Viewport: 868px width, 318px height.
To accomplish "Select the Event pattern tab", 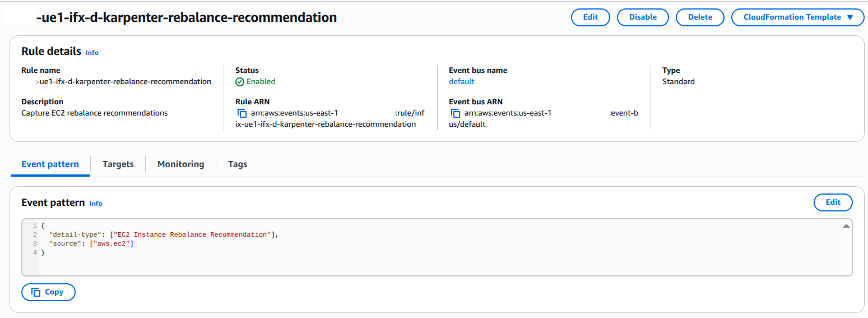I will pyautogui.click(x=50, y=164).
